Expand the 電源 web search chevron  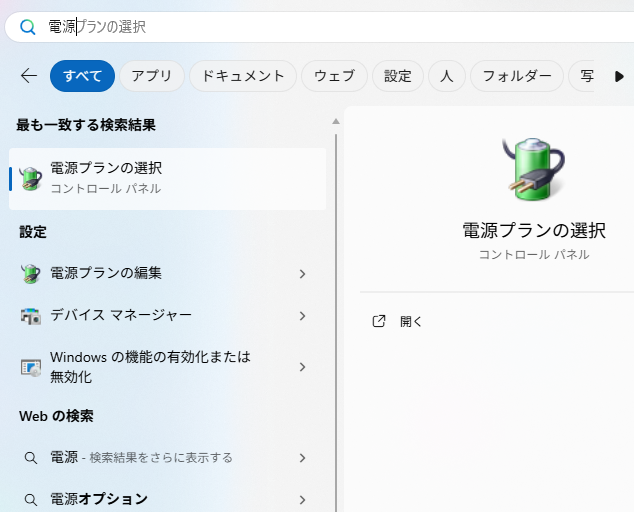pos(302,458)
